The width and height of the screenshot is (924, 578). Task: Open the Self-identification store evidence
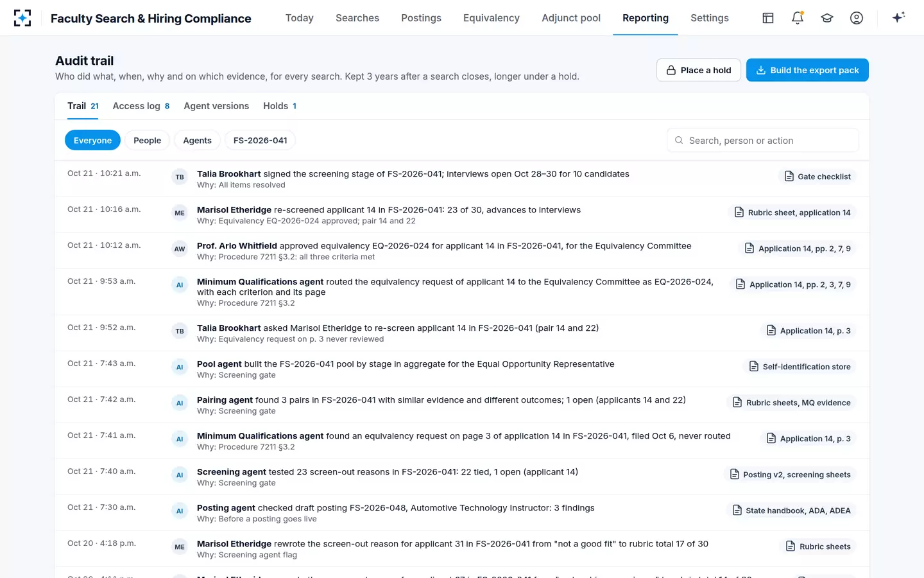800,367
